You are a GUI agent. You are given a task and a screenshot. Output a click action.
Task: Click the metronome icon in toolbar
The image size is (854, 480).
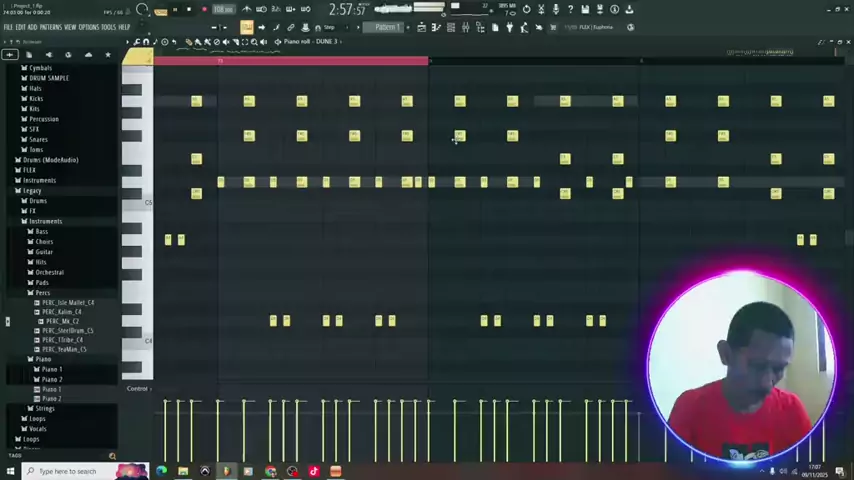[247, 10]
